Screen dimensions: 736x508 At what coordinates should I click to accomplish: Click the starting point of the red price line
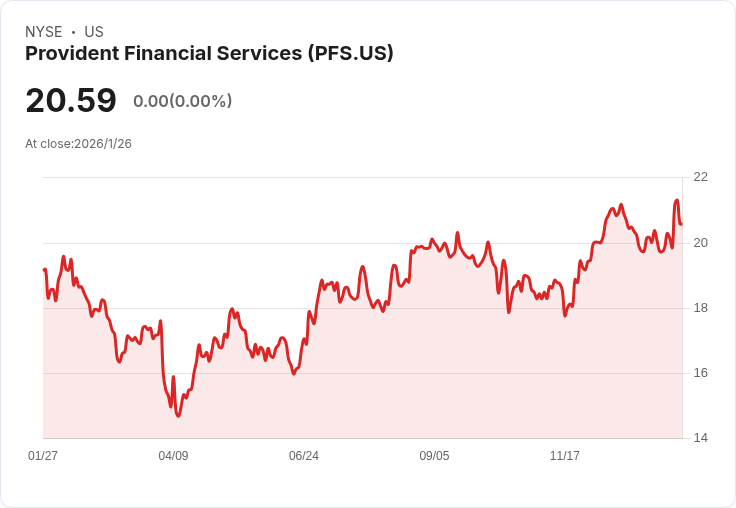[44, 269]
